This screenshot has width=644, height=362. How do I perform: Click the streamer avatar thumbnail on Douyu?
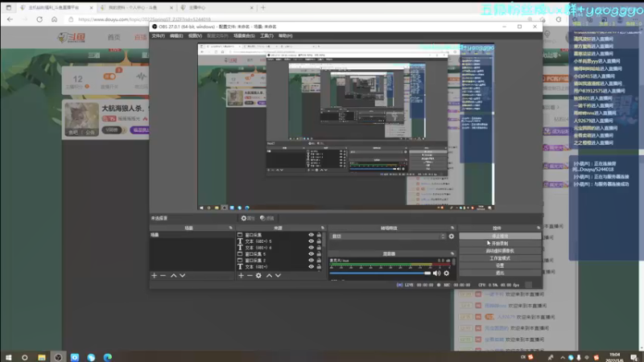(x=82, y=119)
